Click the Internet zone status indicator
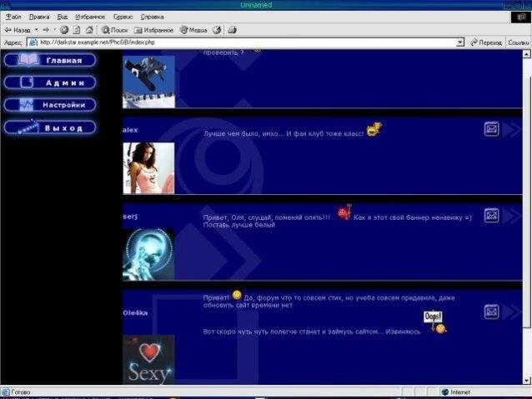Viewport: 532px width, 399px height. [456, 392]
